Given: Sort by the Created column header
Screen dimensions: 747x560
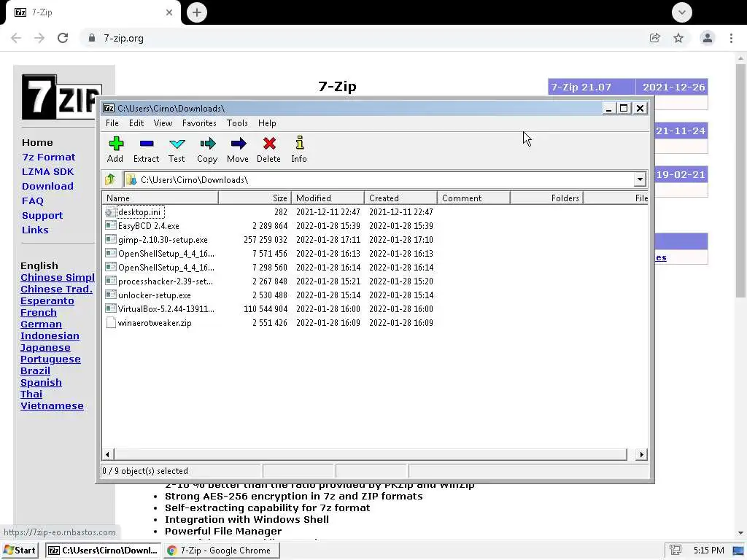Looking at the screenshot, I should coord(400,198).
